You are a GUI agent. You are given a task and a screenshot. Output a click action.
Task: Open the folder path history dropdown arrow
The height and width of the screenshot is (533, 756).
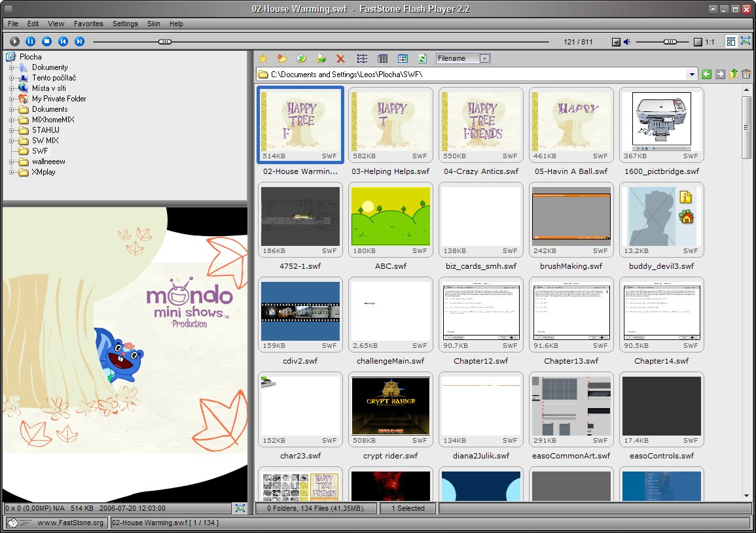(692, 74)
